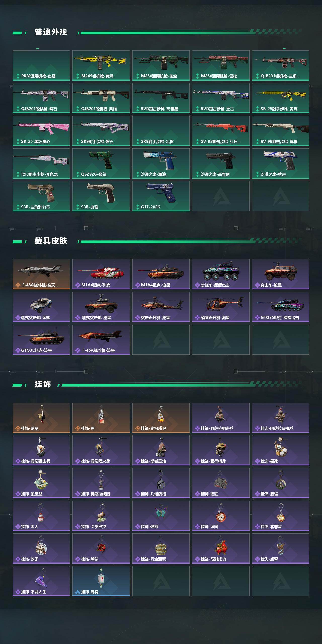Select the GTQ35坦克-流星 tank skin
322x644 pixels.
pos(41,340)
